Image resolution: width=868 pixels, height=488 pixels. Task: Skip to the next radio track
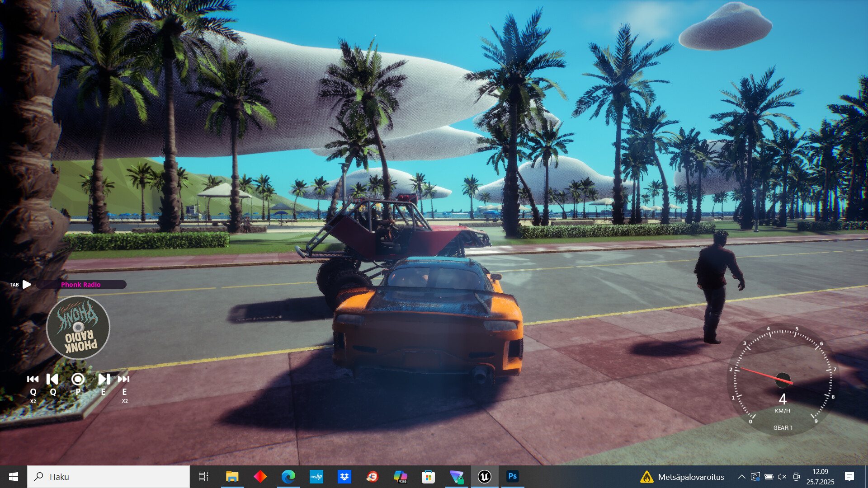[103, 380]
